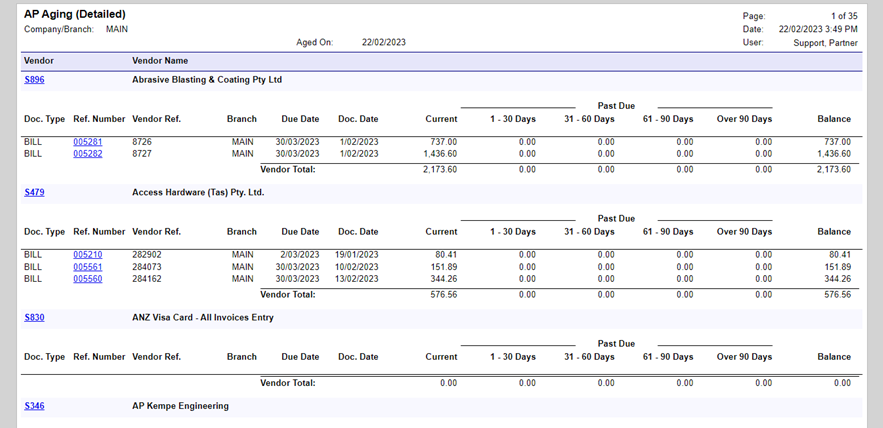883x428 pixels.
Task: Click the page indicator 1 of 35
Action: 844,16
